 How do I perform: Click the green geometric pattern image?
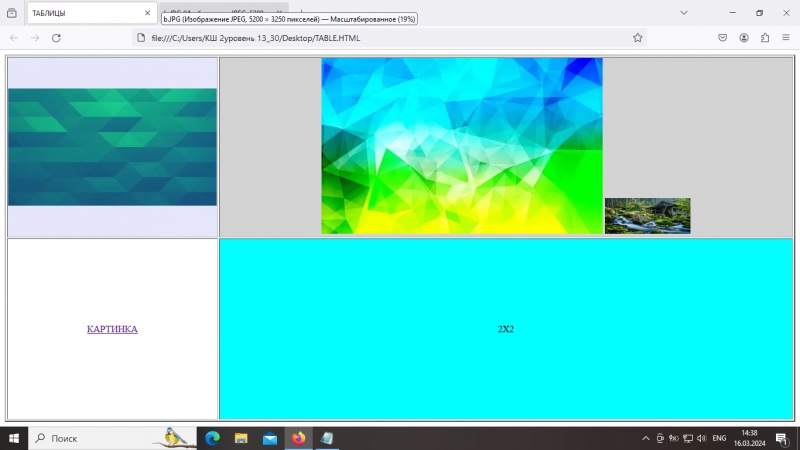pyautogui.click(x=112, y=147)
